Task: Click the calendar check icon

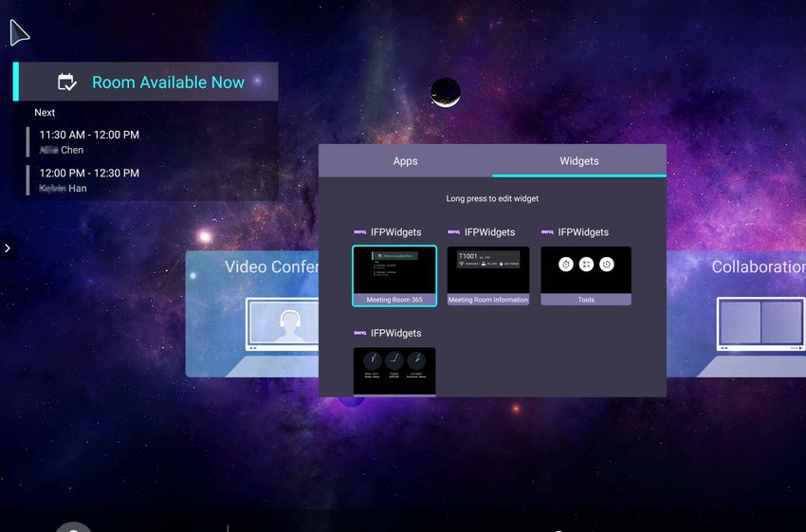Action: tap(66, 83)
